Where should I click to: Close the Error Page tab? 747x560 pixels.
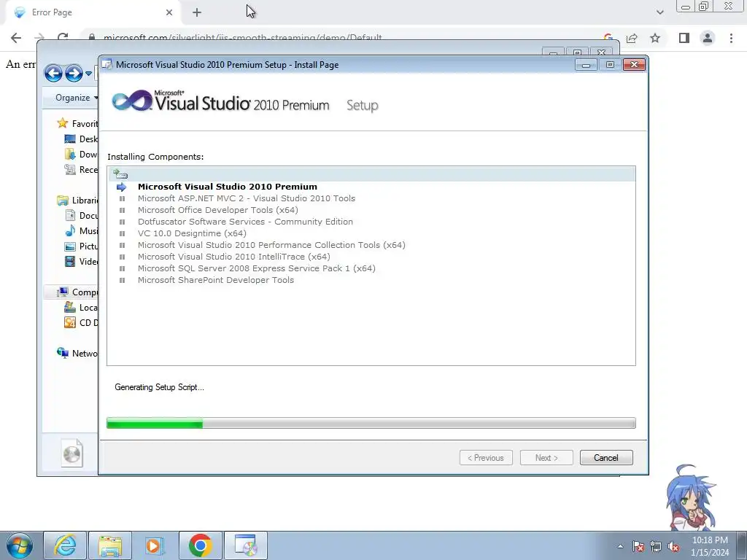[x=169, y=12]
